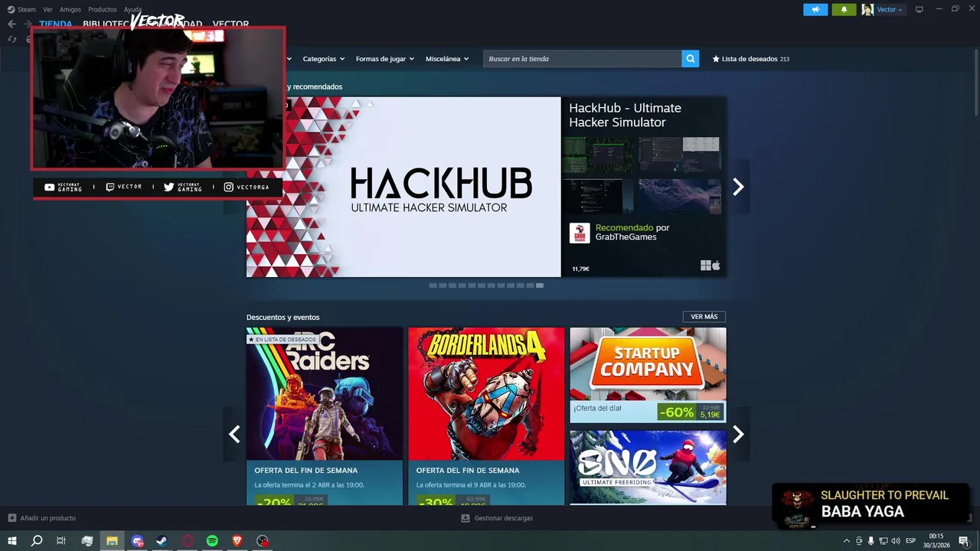This screenshot has width=980, height=551.
Task: Go to next discounts page arrow
Action: (738, 434)
